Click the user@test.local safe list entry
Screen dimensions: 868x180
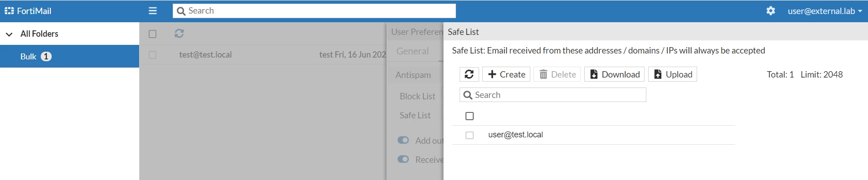(x=515, y=135)
